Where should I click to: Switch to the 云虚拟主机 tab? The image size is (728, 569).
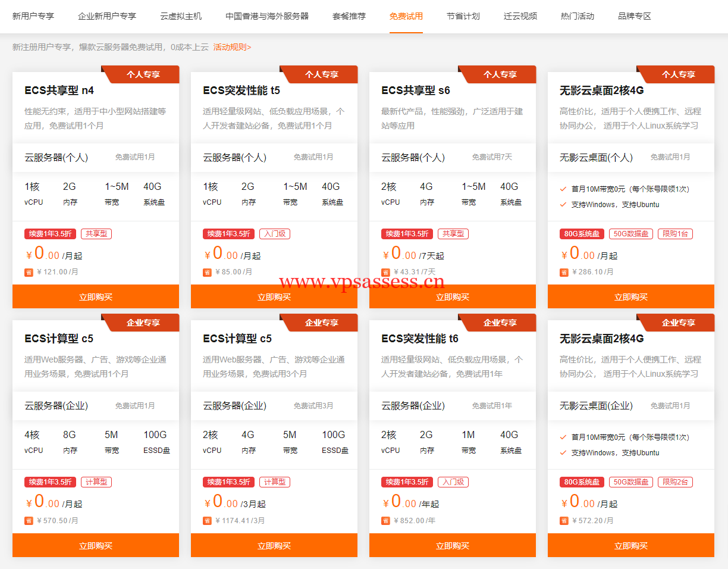181,16
